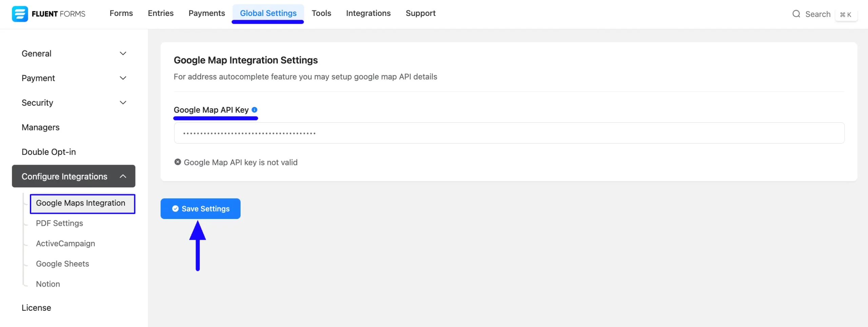Open the Support page
Viewport: 868px width, 327px height.
[420, 13]
